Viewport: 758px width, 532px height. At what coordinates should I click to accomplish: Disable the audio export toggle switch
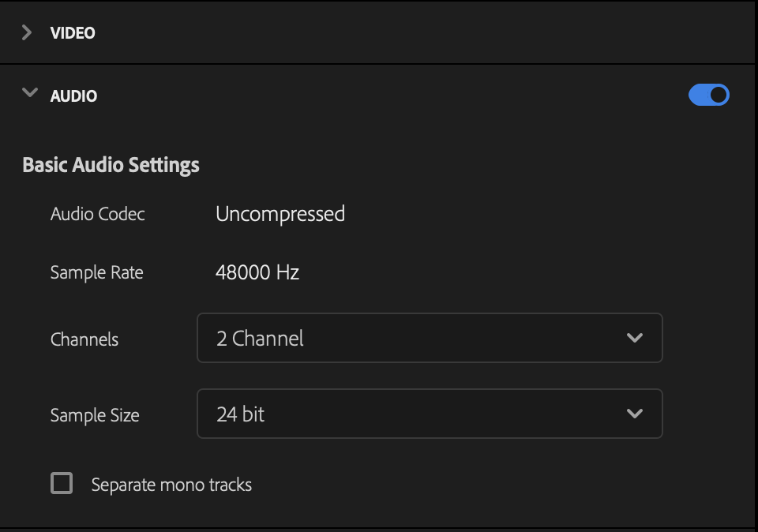[709, 95]
